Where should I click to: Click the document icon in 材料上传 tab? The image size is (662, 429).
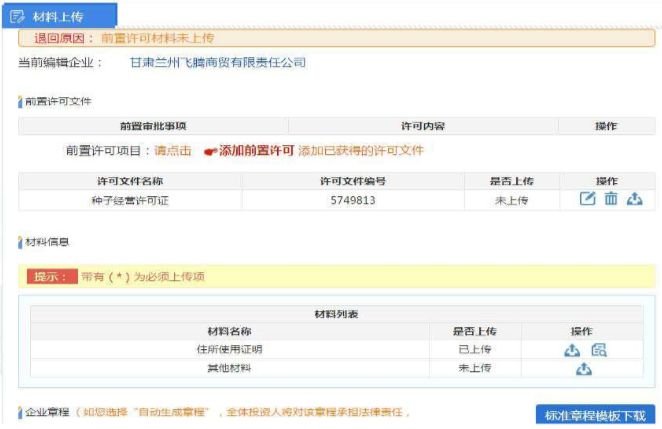pos(17,15)
